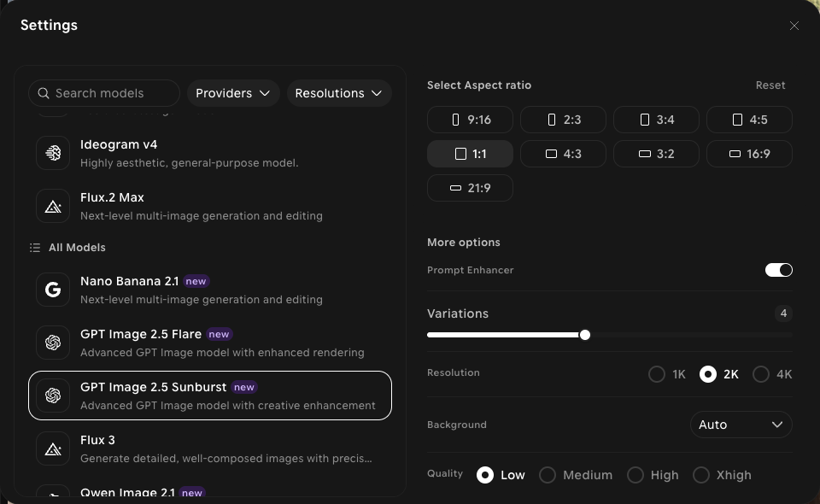The width and height of the screenshot is (820, 504).
Task: Click the portrait shape icon in the 2:3 ratio button
Action: tap(551, 120)
